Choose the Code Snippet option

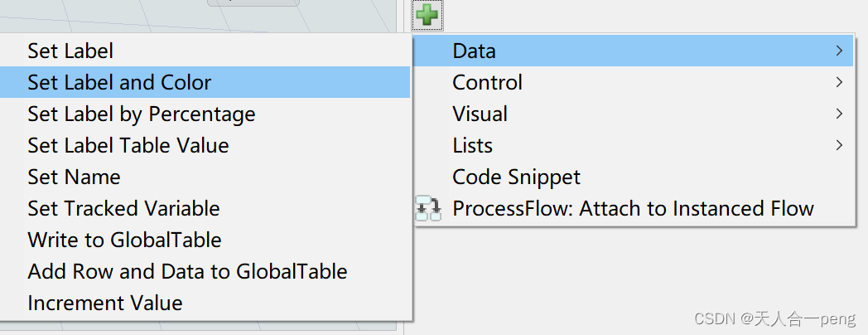[516, 177]
